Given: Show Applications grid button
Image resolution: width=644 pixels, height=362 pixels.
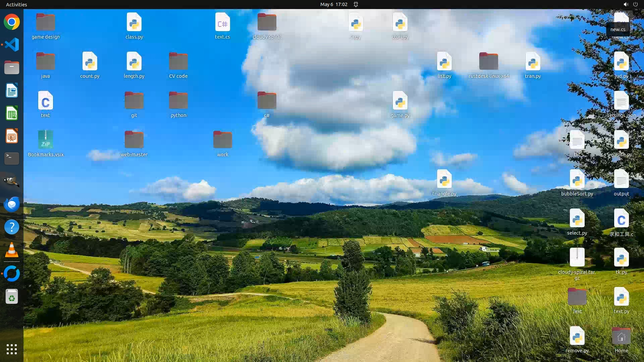Looking at the screenshot, I should [12, 349].
